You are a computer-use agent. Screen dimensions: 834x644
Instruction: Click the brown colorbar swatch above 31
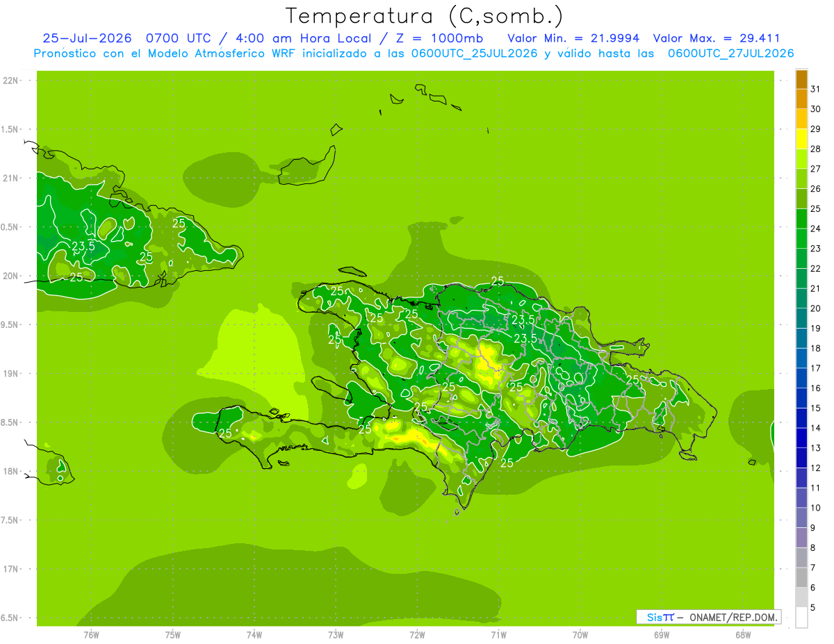coord(801,79)
